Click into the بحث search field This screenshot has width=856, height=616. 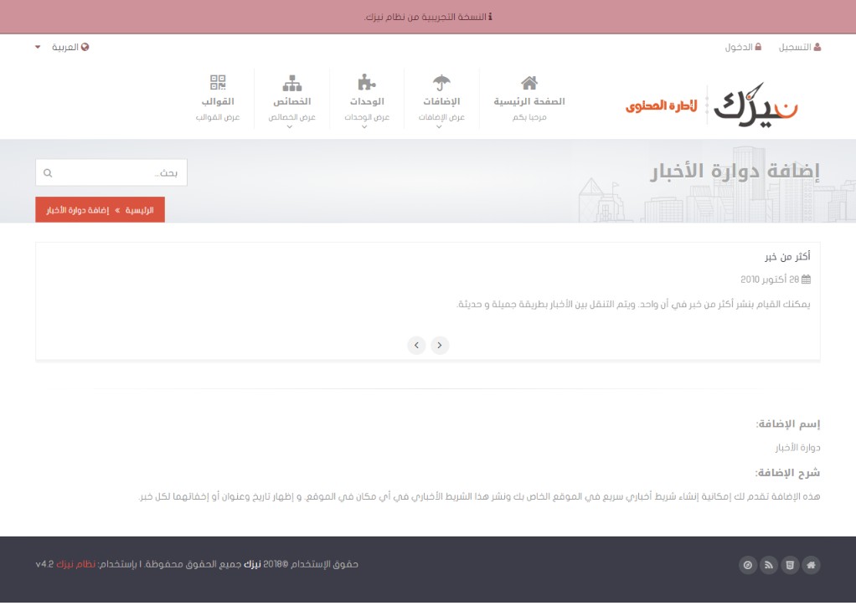click(x=117, y=173)
